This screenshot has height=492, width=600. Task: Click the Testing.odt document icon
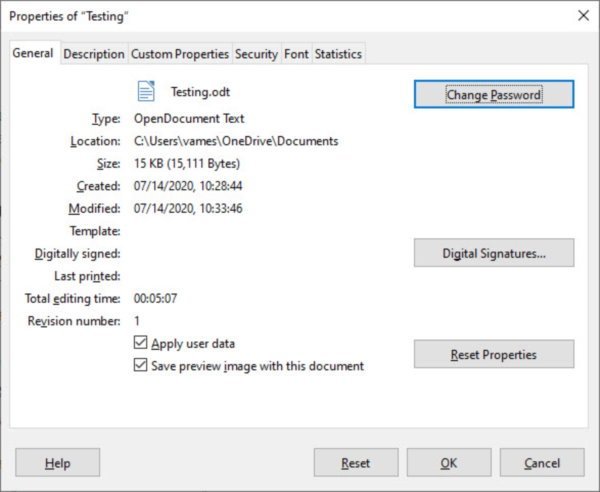(146, 91)
